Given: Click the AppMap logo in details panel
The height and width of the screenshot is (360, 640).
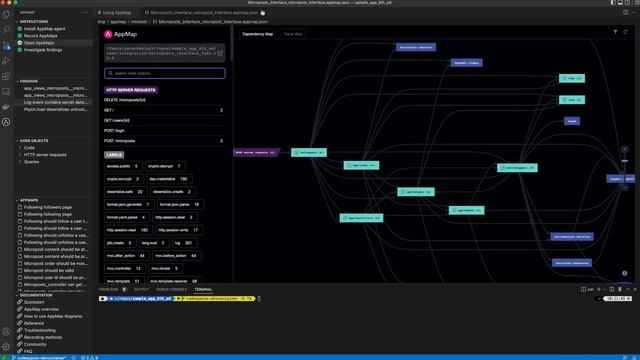Looking at the screenshot, I should [x=121, y=34].
